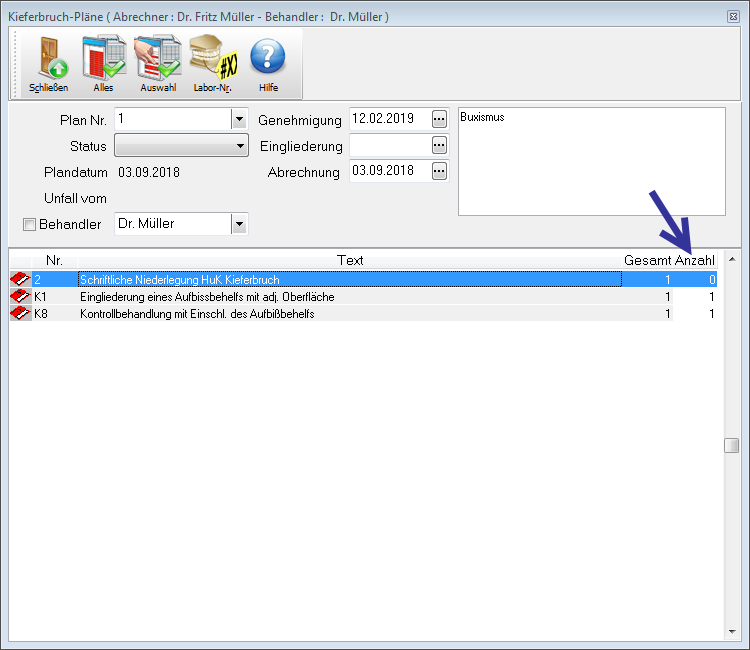
Task: Click the Anzahl column header
Action: click(x=695, y=260)
